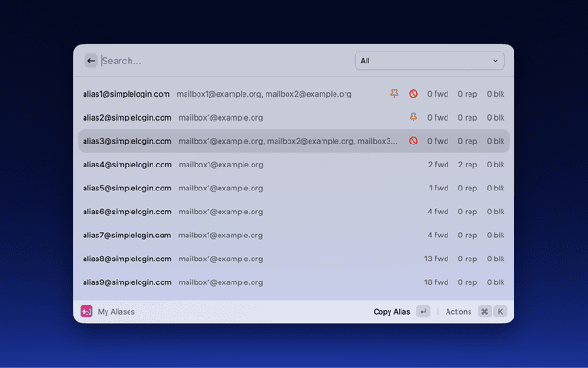588x368 pixels.
Task: Click the pink My Aliases extension icon
Action: (x=86, y=312)
